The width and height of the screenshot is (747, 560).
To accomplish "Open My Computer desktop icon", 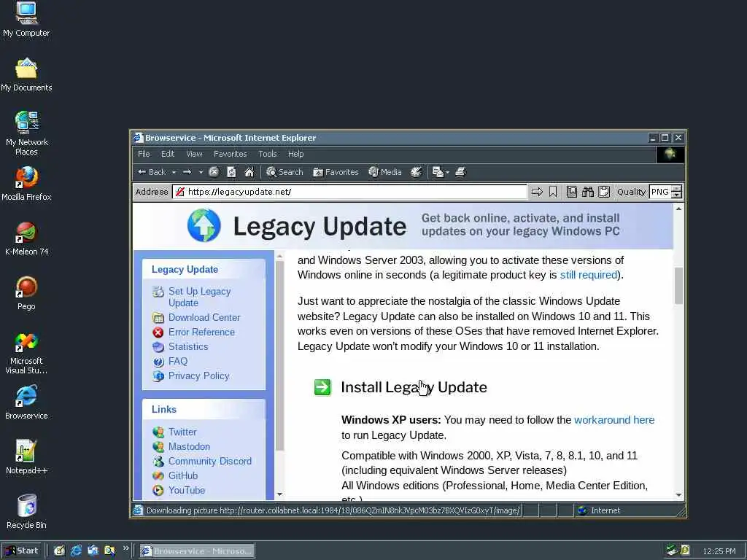I will point(26,20).
